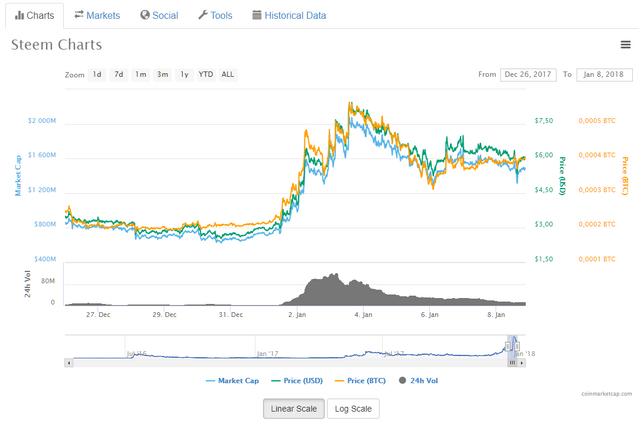Click the navigator scrollbar right arrow
The height and width of the screenshot is (423, 640).
tap(521, 363)
